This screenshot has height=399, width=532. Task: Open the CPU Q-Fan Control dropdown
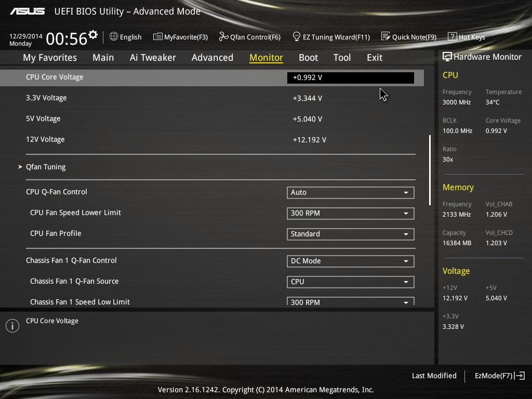[351, 192]
